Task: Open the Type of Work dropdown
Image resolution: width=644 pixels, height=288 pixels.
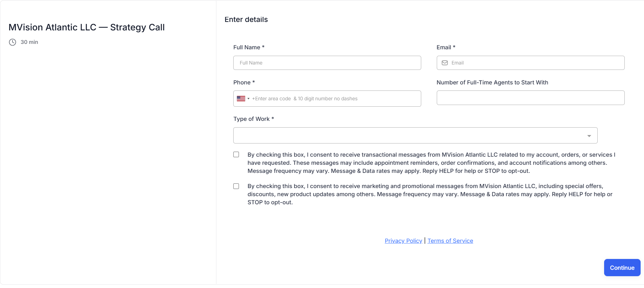Action: click(415, 135)
